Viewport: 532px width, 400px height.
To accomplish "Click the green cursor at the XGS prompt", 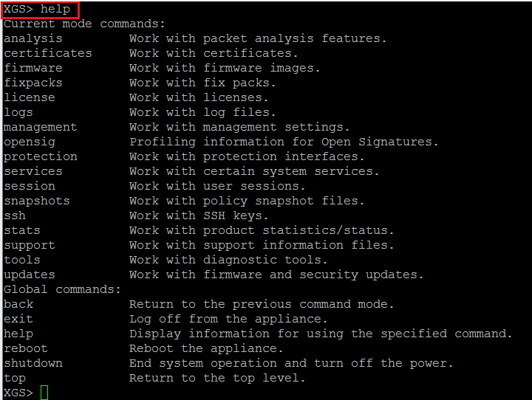I will [x=44, y=393].
